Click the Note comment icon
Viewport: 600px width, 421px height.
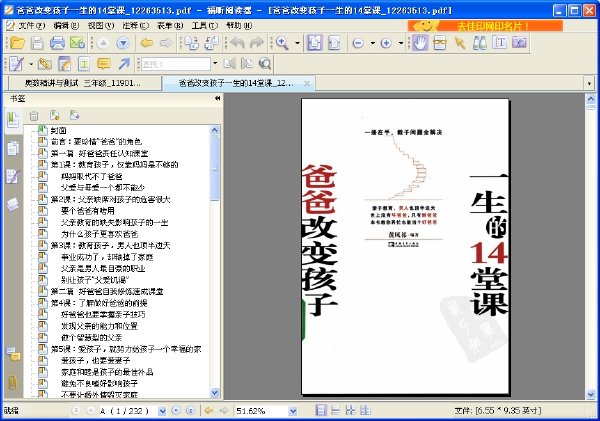coord(104,64)
